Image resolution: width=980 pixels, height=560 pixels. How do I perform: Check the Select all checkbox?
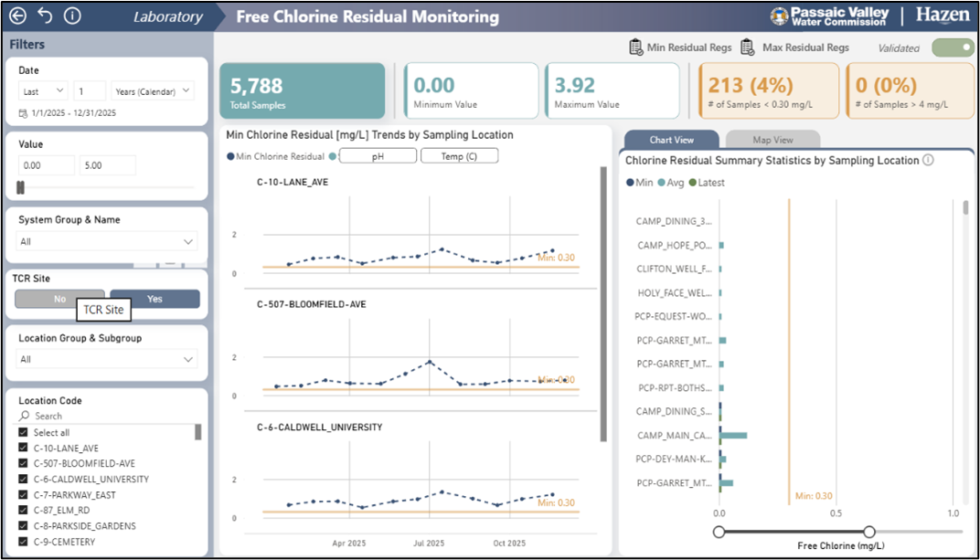(23, 433)
